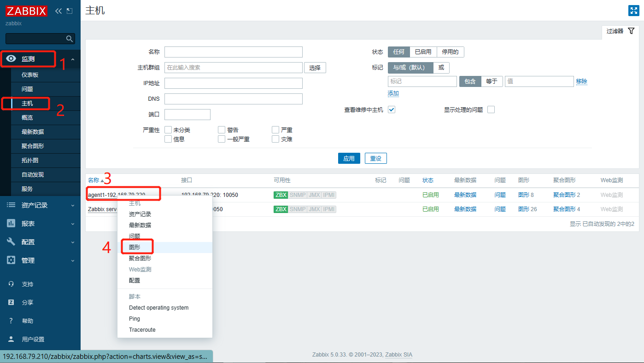Click the filter funnel icon
The image size is (644, 363).
631,31
